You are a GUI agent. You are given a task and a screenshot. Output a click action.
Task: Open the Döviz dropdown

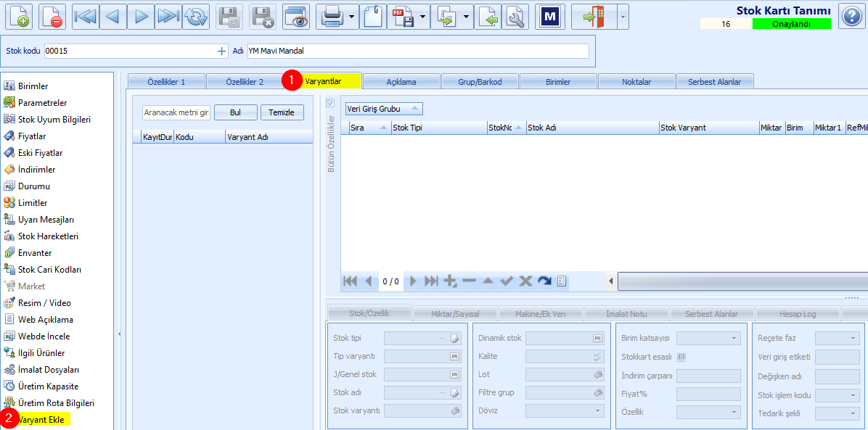pos(597,411)
